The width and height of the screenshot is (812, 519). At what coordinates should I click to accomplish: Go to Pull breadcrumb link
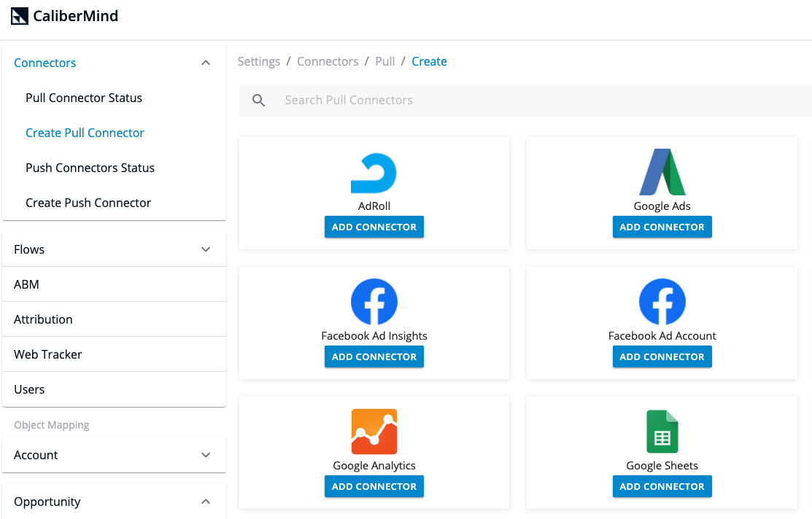(384, 61)
